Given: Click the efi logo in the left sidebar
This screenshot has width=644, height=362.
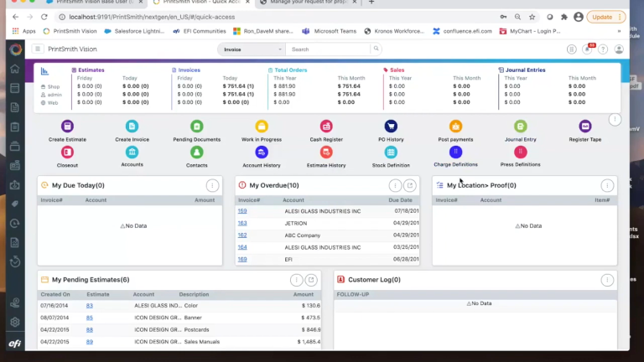Looking at the screenshot, I should click(x=15, y=344).
